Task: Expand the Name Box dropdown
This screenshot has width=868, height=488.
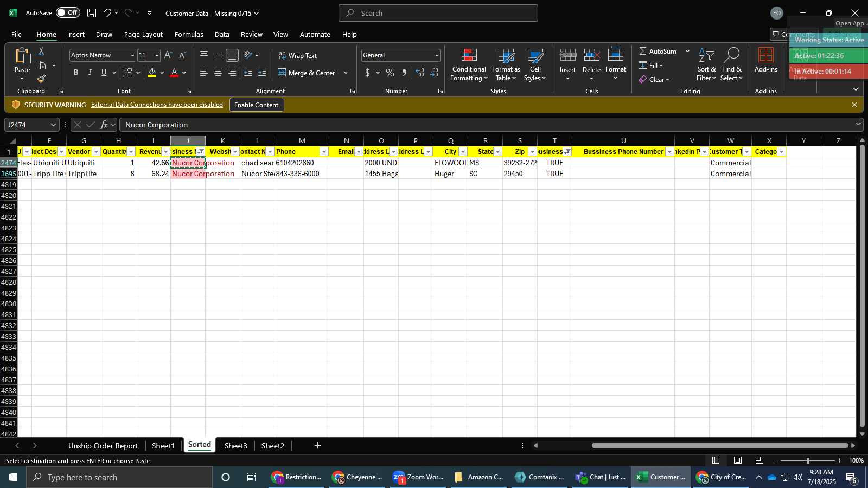Action: coord(53,125)
